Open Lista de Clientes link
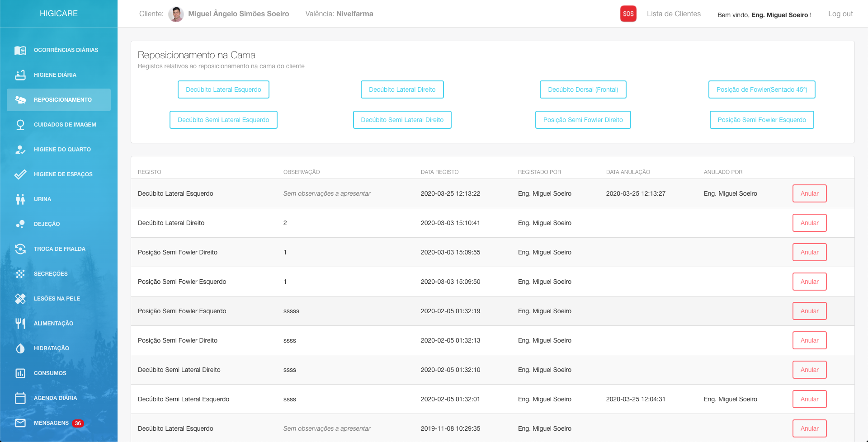The width and height of the screenshot is (868, 442). click(x=674, y=14)
